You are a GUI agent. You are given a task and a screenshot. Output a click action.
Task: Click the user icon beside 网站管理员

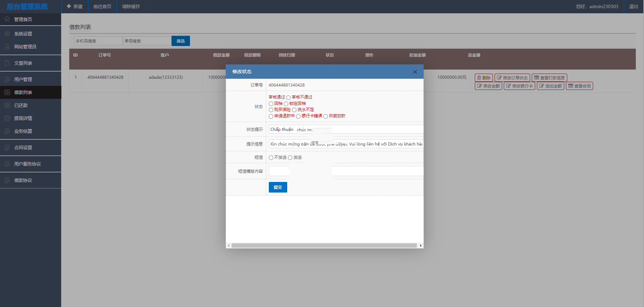click(x=7, y=47)
